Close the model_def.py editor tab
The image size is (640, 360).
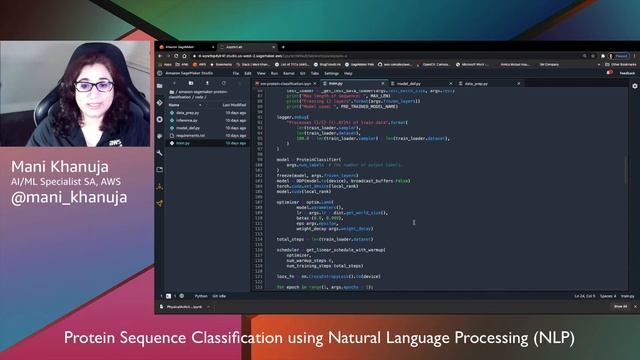tap(451, 84)
